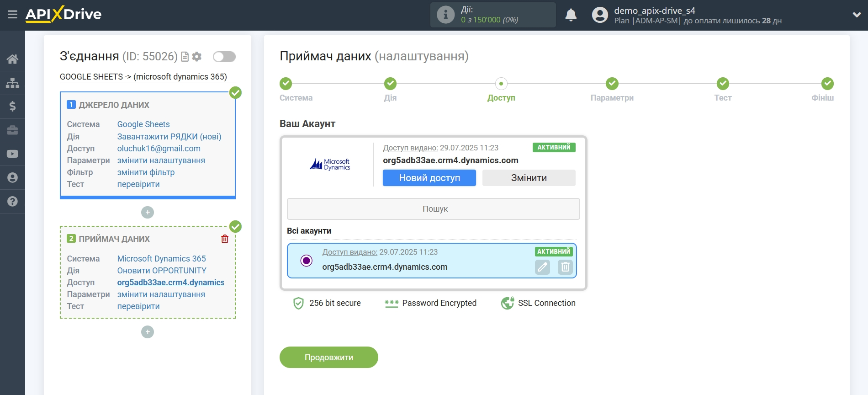Open the connections sitemap sidebar icon
868x395 pixels.
[x=12, y=83]
